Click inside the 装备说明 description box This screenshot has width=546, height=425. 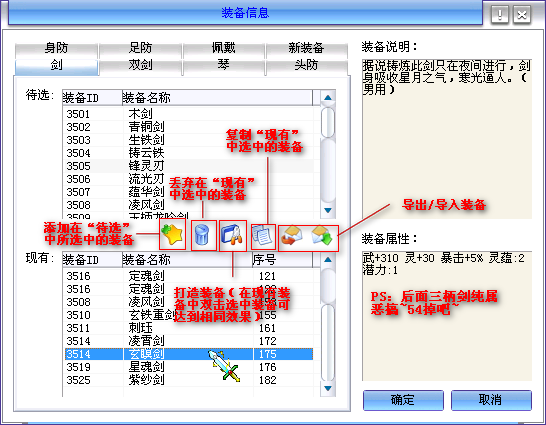[x=447, y=139]
